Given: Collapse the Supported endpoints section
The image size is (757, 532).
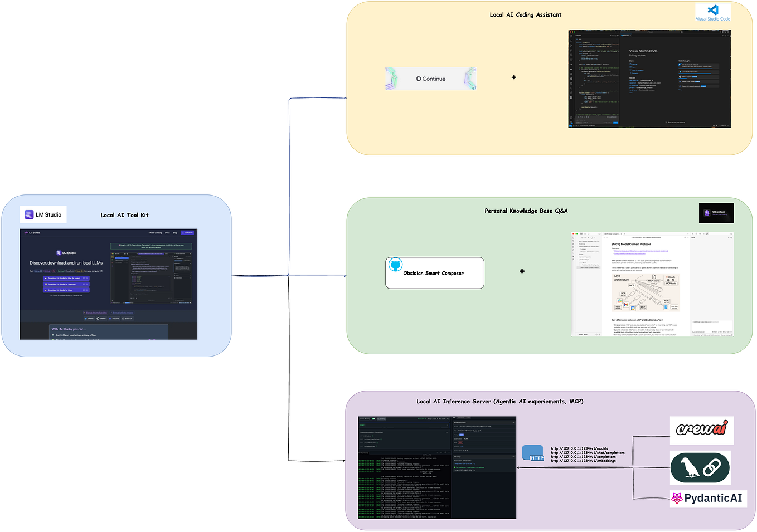Looking at the screenshot, I should click(x=447, y=432).
